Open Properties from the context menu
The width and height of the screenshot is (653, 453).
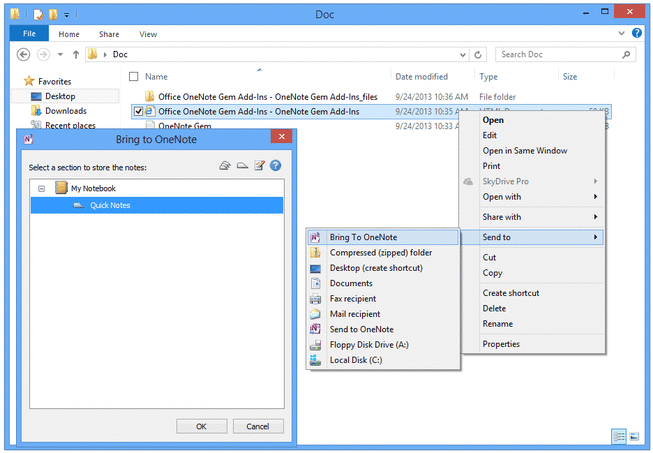point(532,344)
